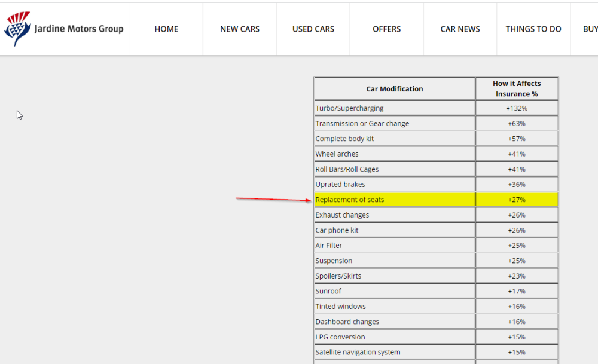Select the Wheel arches row label
Viewport: 598px width, 364px height.
337,154
